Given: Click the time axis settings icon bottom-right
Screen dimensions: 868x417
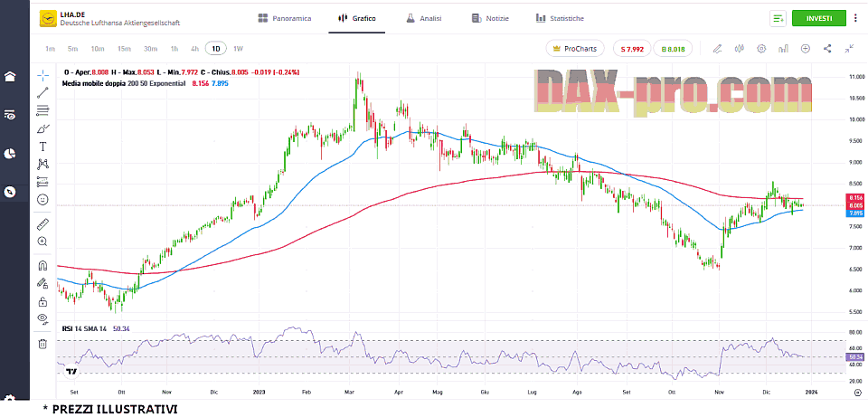Looking at the screenshot, I should [855, 392].
